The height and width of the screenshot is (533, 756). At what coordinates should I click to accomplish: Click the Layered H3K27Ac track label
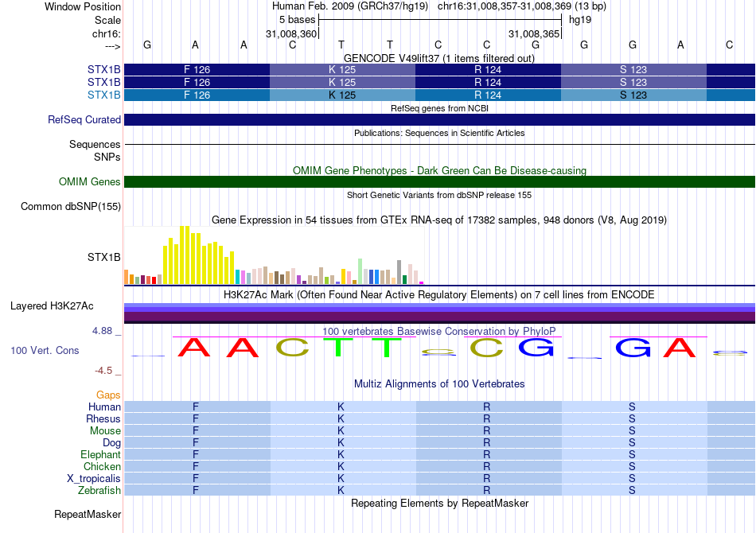(x=52, y=306)
